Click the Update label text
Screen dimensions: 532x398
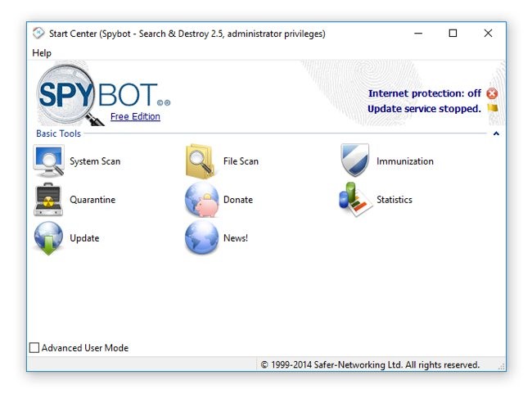click(x=84, y=238)
